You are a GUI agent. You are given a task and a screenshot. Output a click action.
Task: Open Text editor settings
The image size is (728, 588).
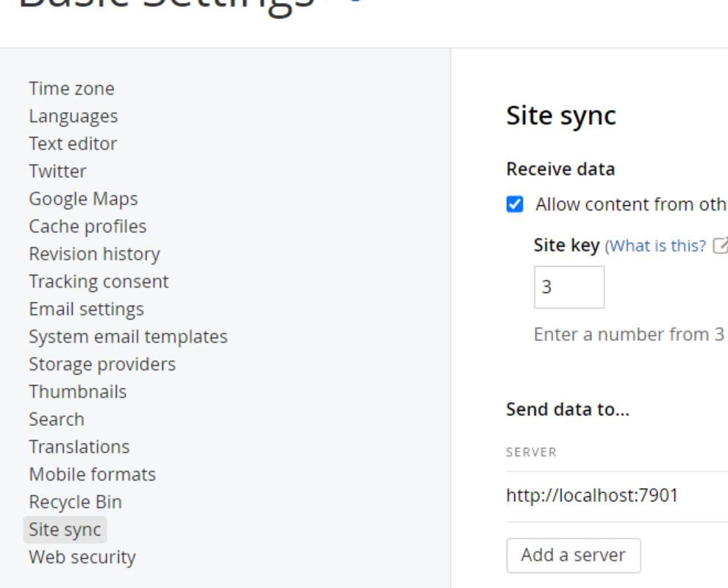tap(73, 144)
